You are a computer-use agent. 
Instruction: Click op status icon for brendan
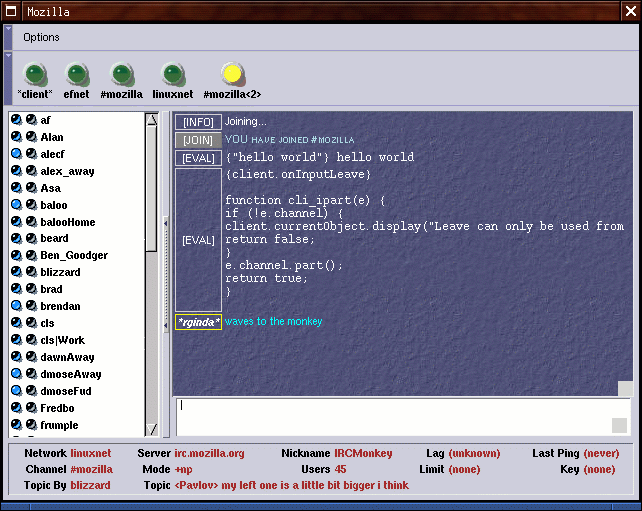tap(16, 305)
